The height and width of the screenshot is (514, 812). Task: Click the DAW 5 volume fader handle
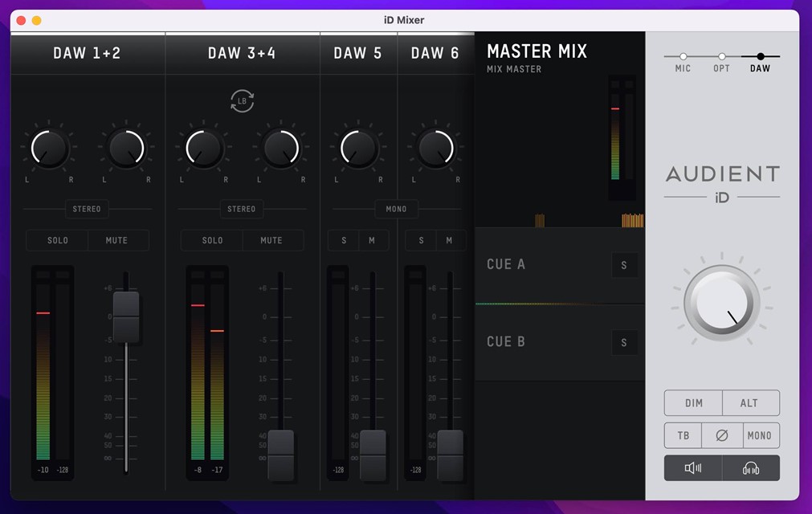click(373, 455)
